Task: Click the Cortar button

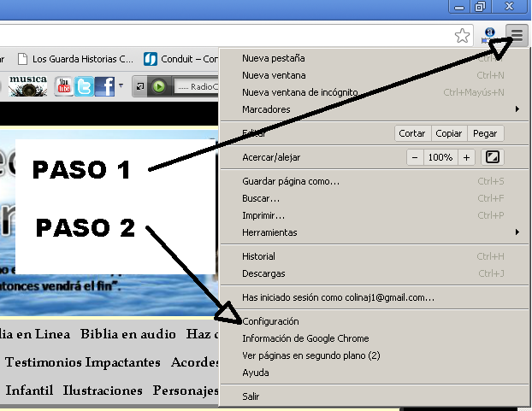Action: 412,133
